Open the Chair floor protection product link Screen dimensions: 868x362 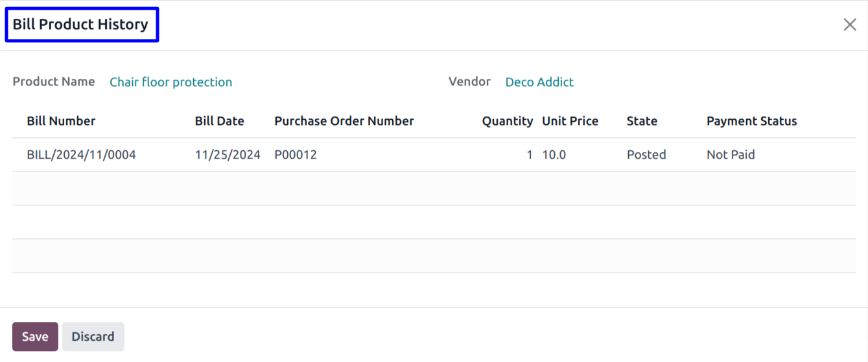170,82
